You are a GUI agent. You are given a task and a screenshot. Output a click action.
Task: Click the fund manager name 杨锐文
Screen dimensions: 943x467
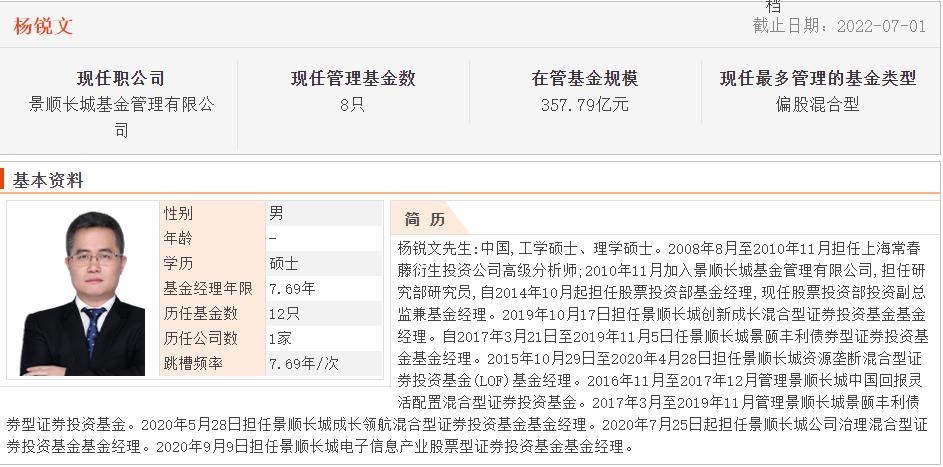pyautogui.click(x=43, y=26)
